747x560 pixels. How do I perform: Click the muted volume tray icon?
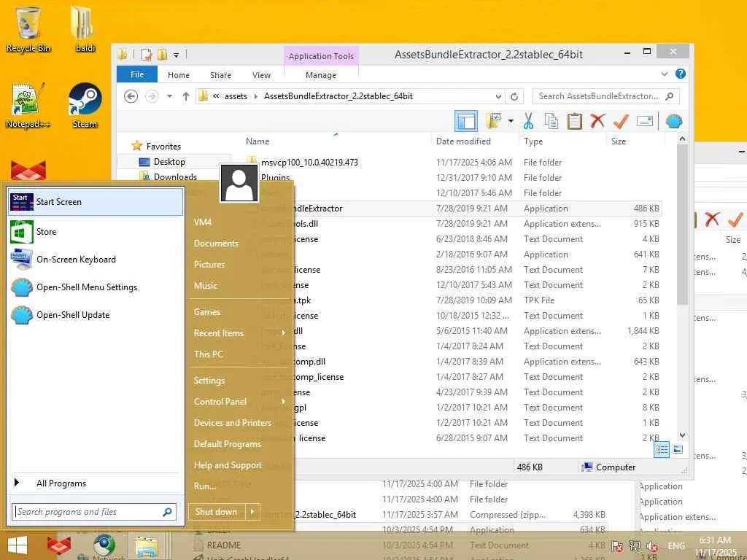point(653,546)
